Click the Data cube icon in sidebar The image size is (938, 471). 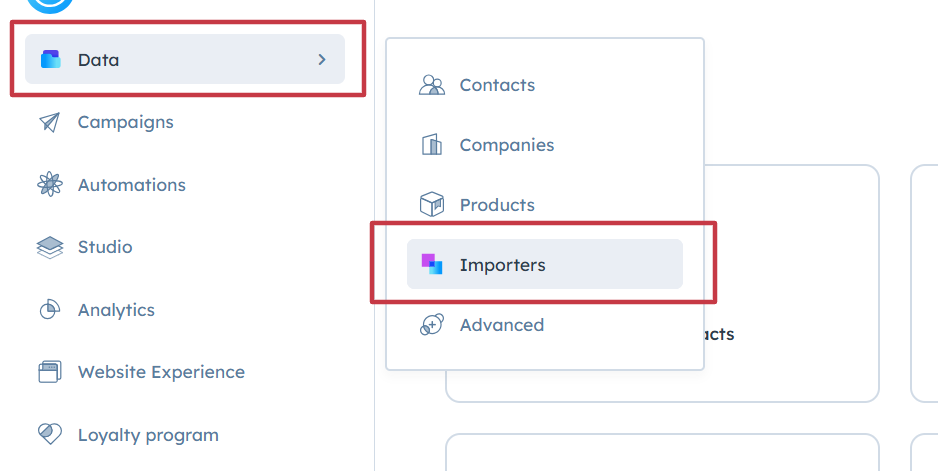tap(50, 60)
